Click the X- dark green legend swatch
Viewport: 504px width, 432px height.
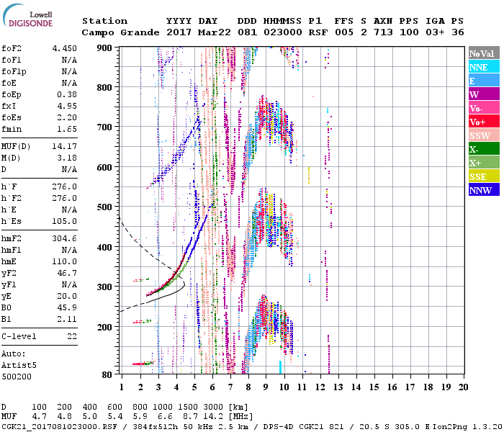483,149
